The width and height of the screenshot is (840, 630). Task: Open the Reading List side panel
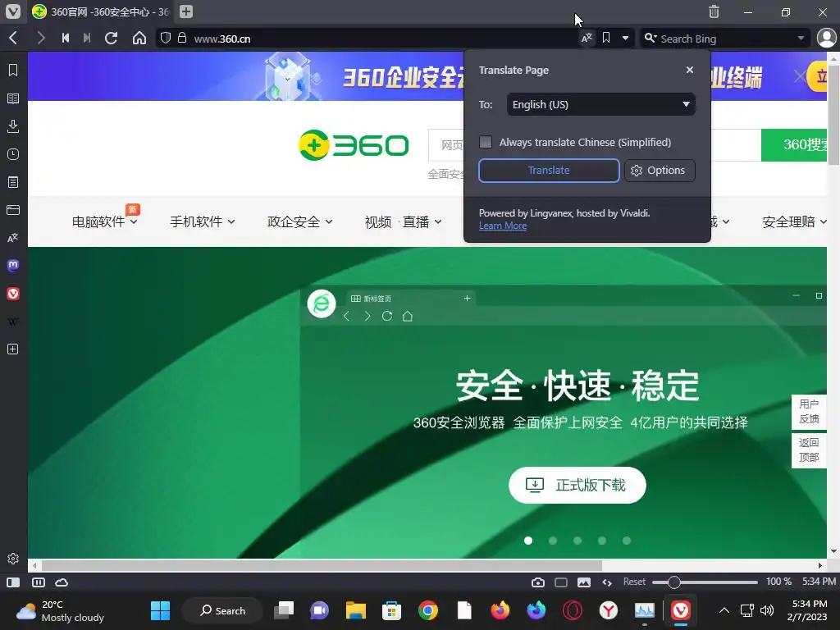point(13,98)
